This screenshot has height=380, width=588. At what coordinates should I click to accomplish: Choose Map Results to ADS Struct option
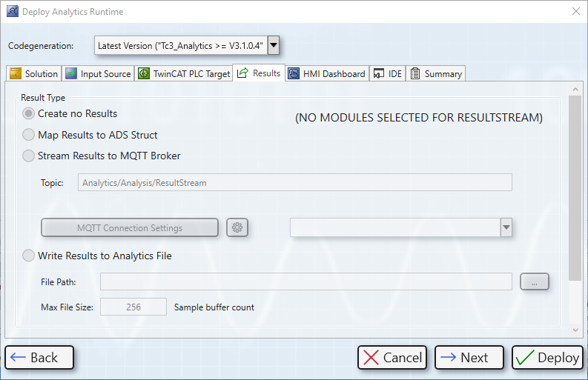(28, 135)
